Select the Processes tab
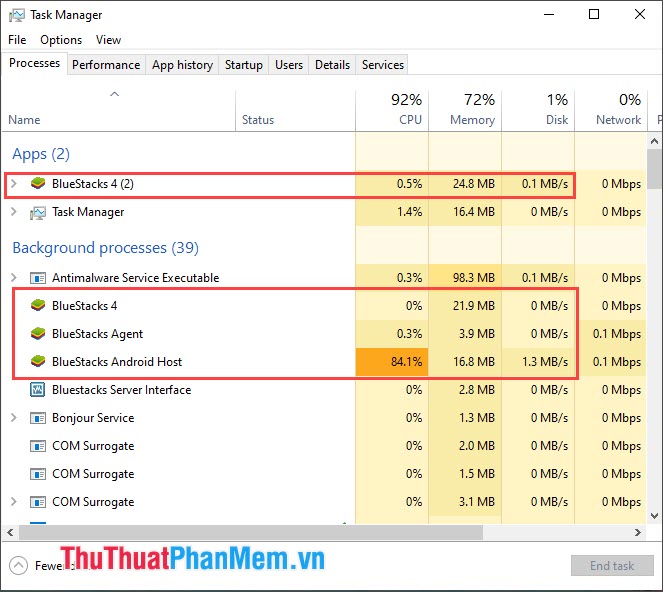The width and height of the screenshot is (663, 592). pos(34,63)
